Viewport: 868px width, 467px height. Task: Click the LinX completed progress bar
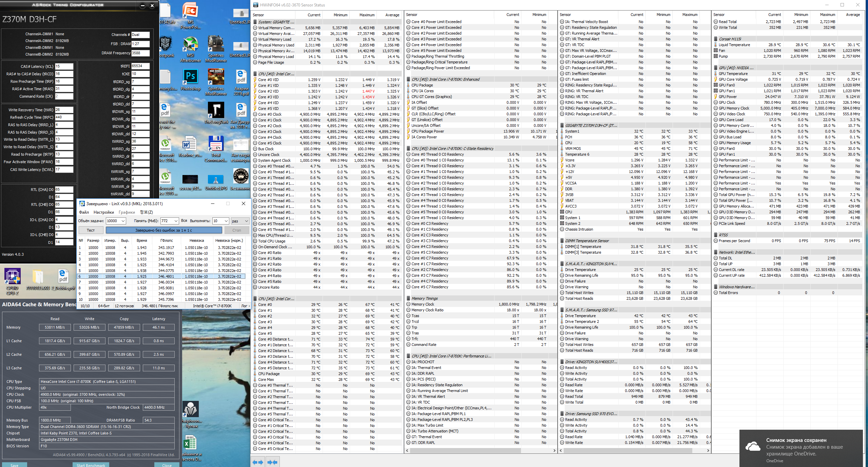pyautogui.click(x=164, y=230)
